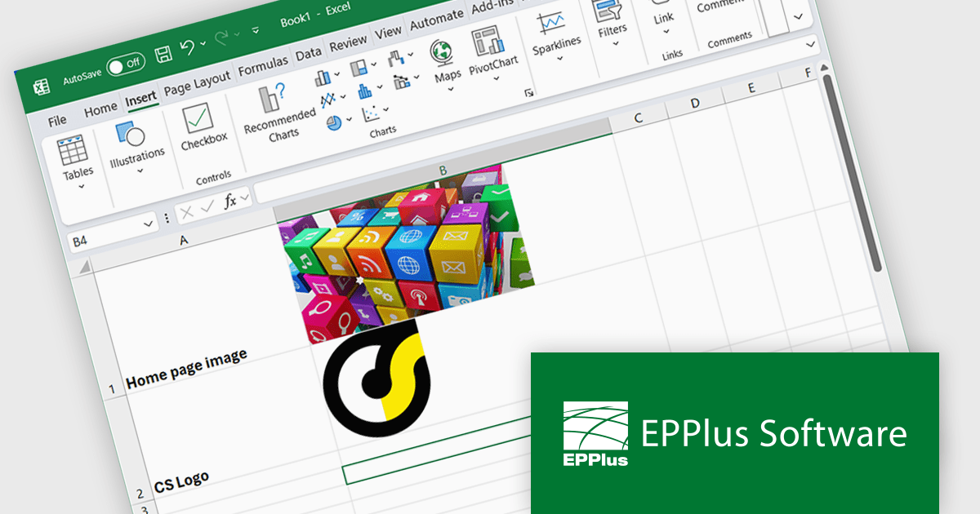This screenshot has width=980, height=514.
Task: Insert a Waterfall or Stock chart
Action: coord(396,57)
